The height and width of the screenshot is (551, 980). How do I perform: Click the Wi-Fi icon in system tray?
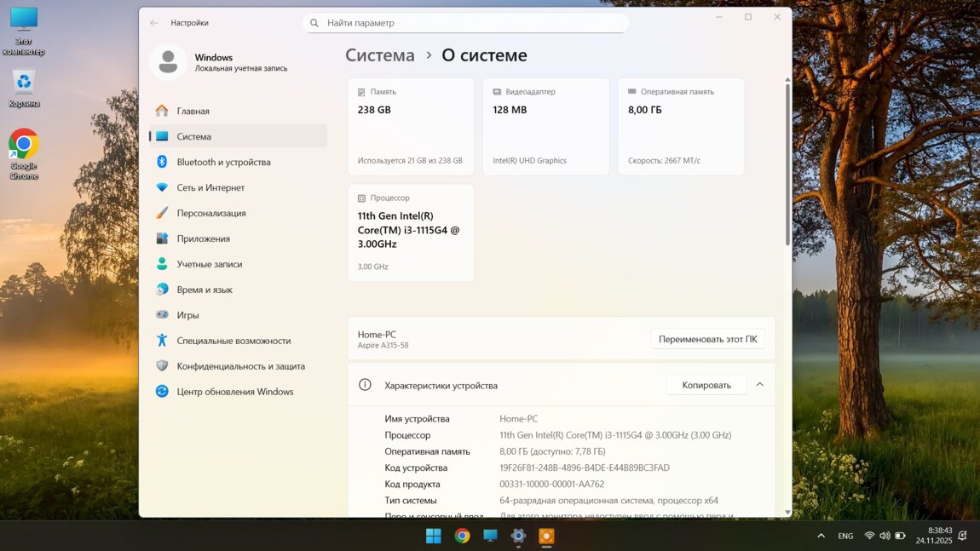(869, 536)
